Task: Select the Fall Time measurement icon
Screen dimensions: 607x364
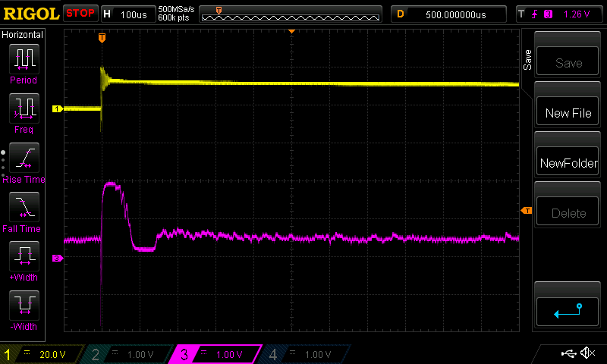Action: pos(24,206)
